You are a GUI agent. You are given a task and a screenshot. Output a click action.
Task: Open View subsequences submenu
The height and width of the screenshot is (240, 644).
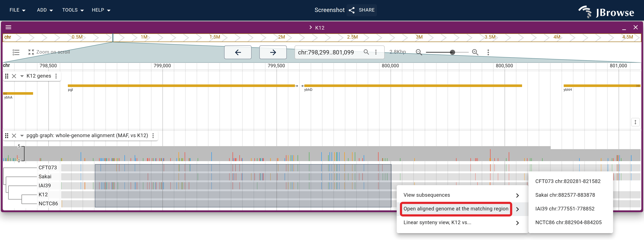(462, 195)
